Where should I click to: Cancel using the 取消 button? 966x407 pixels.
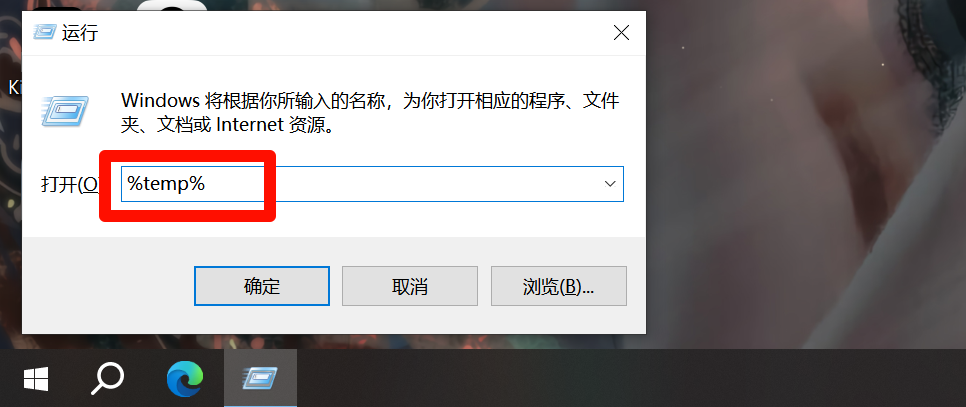[410, 286]
